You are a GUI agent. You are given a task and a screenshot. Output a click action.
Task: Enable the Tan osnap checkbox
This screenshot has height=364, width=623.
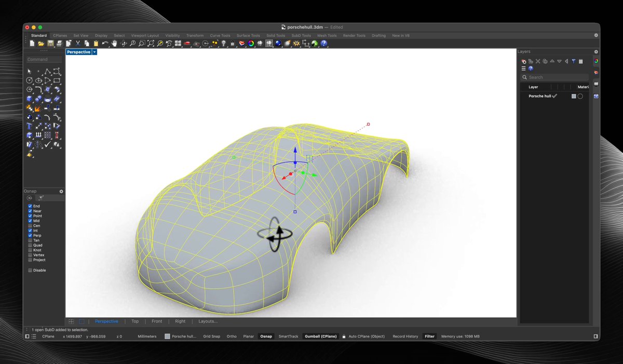(x=30, y=240)
